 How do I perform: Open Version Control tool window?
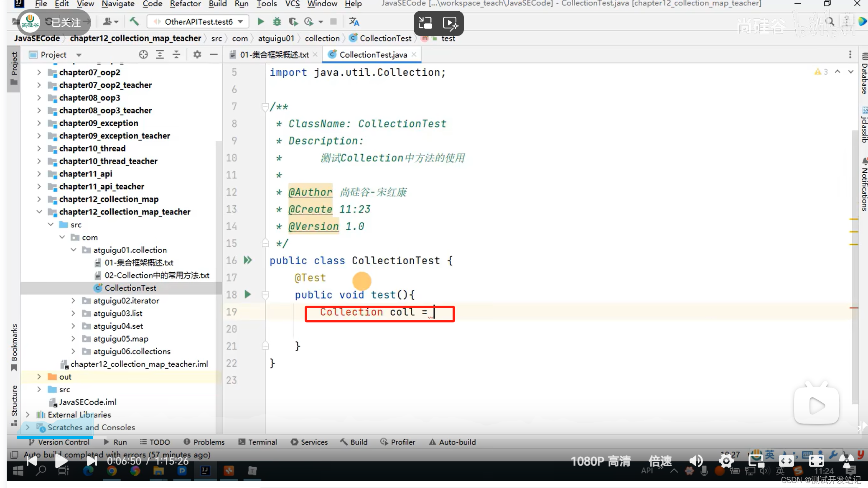click(59, 442)
